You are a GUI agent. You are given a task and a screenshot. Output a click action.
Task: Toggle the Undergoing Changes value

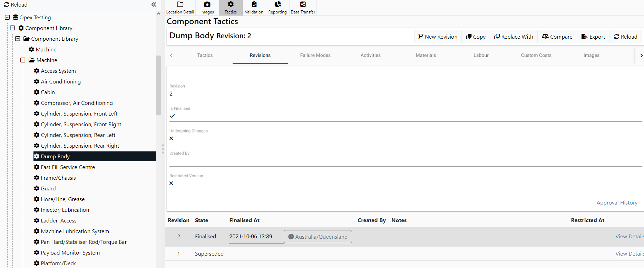click(x=171, y=138)
